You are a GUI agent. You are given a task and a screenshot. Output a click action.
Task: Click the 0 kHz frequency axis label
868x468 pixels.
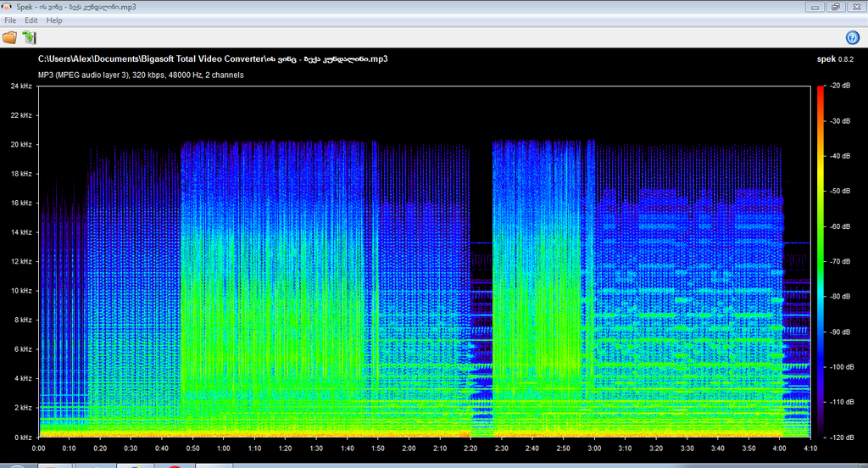(x=23, y=437)
